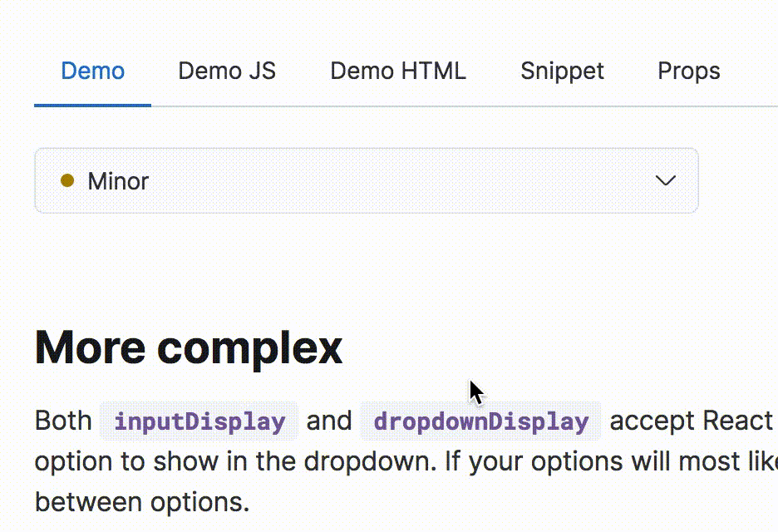Open the Minor severity dropdown
This screenshot has height=532, width=778.
pos(366,181)
